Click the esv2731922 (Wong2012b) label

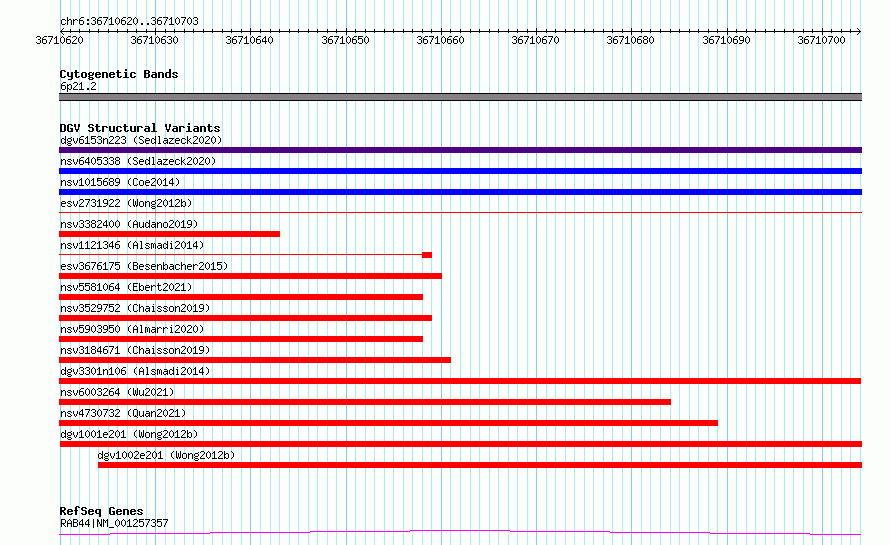click(x=126, y=203)
